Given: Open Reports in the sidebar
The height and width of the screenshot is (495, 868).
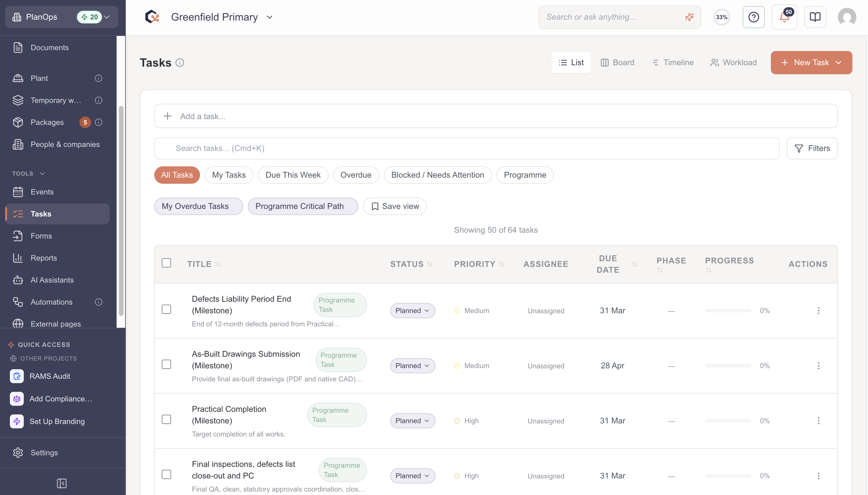Looking at the screenshot, I should [x=57, y=258].
